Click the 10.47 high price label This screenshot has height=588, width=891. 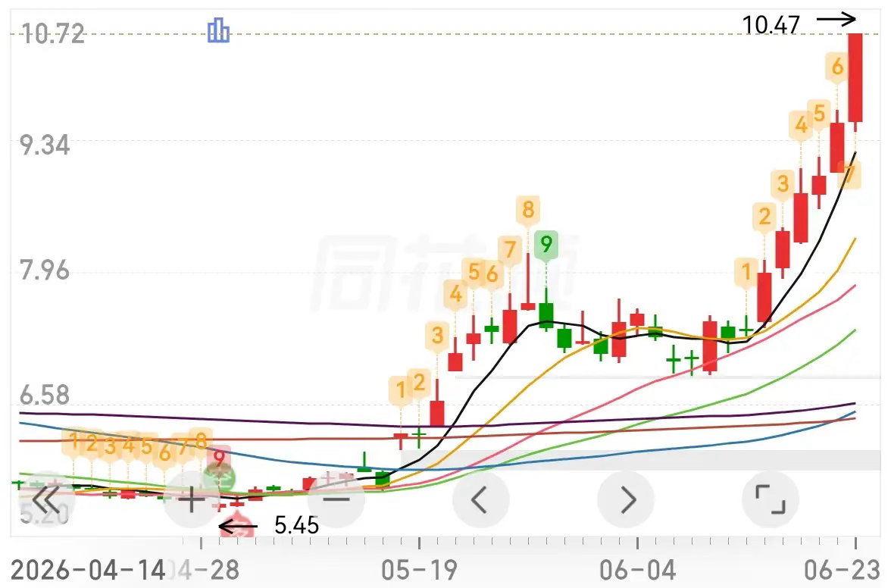pos(771,24)
